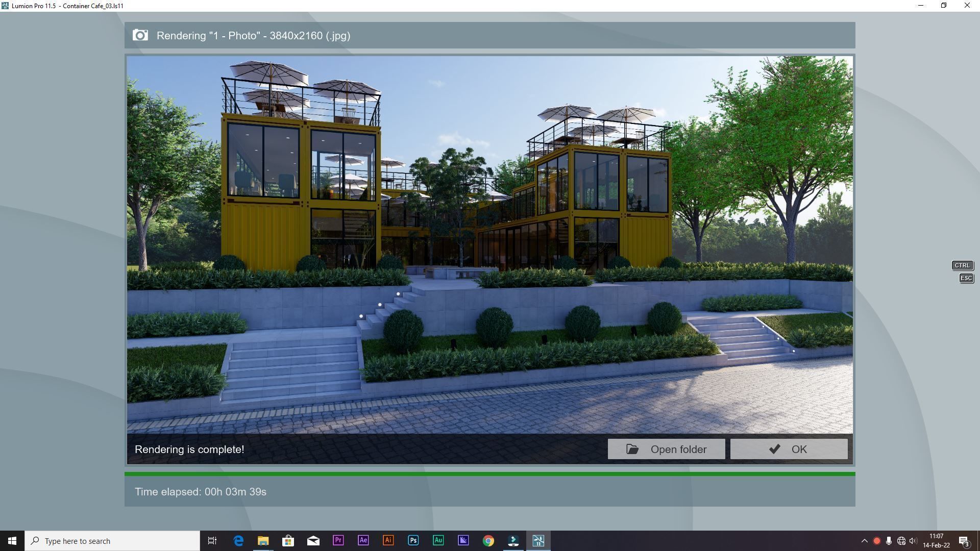Screen dimensions: 980x551
Task: Show hidden system tray icons
Action: point(864,541)
